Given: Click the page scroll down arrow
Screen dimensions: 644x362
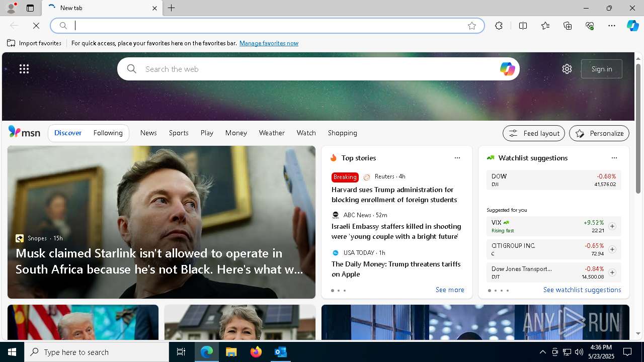Looking at the screenshot, I should (x=638, y=333).
